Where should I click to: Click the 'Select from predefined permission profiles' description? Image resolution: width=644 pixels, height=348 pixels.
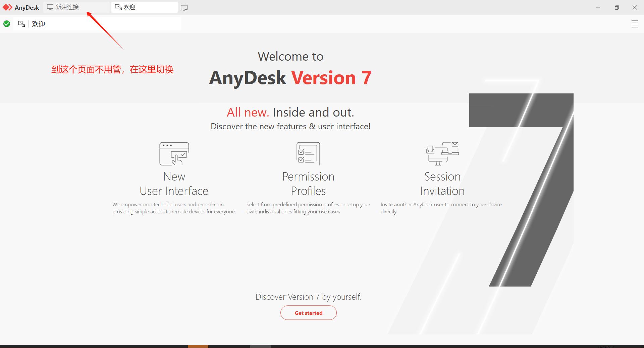308,208
